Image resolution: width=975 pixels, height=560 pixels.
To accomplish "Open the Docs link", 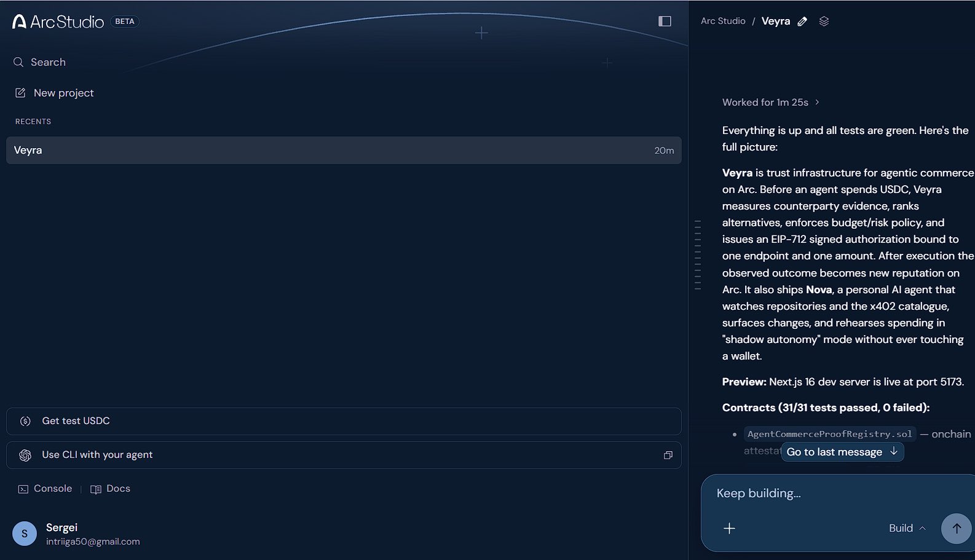I will [111, 489].
